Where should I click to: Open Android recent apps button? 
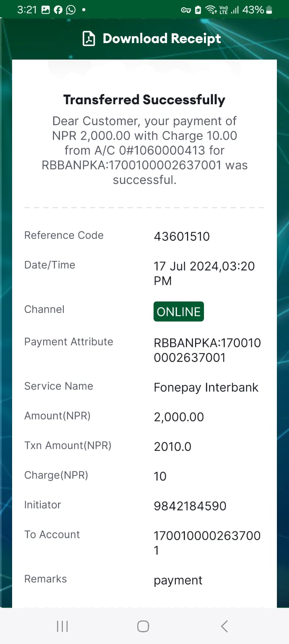coord(62,626)
